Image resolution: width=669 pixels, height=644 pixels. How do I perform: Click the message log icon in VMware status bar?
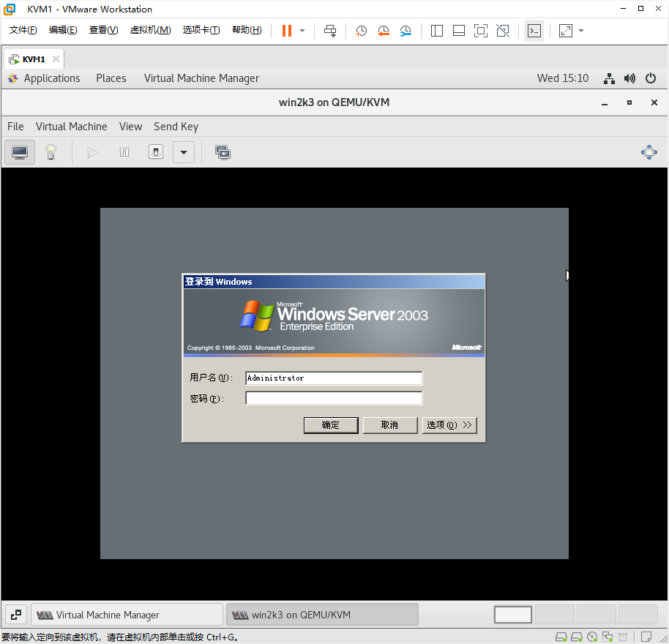pos(646,637)
